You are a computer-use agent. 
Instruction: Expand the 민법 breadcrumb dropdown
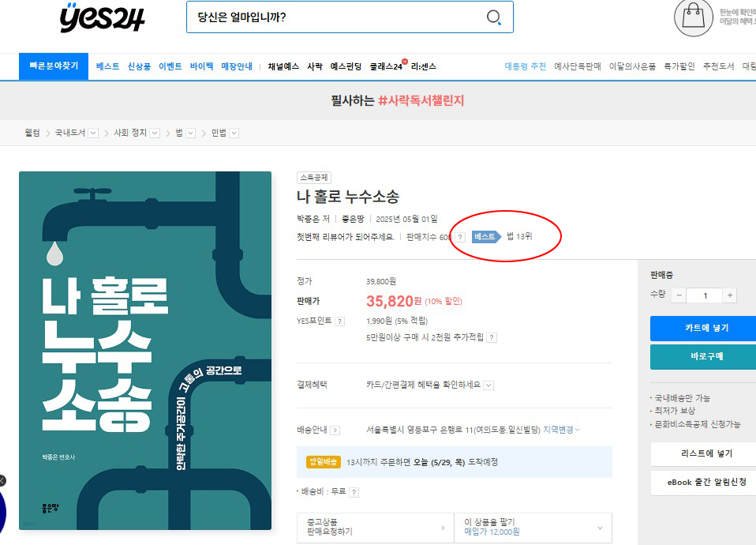coord(234,133)
